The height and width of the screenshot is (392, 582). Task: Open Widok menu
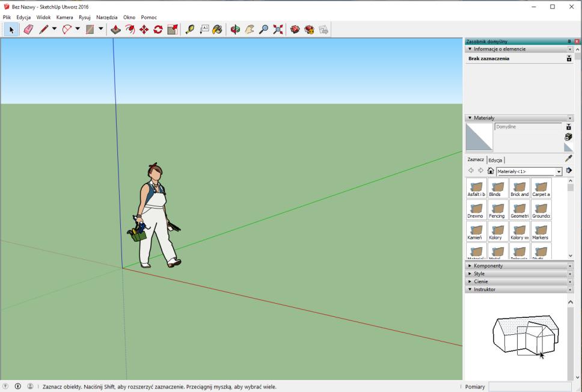click(x=43, y=17)
